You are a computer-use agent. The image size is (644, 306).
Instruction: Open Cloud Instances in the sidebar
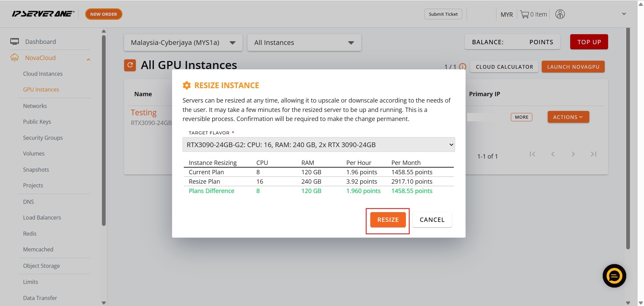click(43, 74)
